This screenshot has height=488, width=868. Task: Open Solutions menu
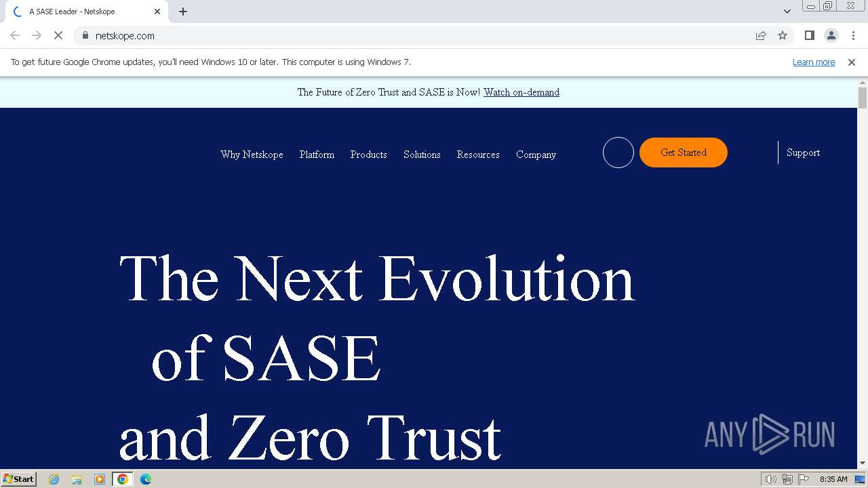[x=422, y=155]
